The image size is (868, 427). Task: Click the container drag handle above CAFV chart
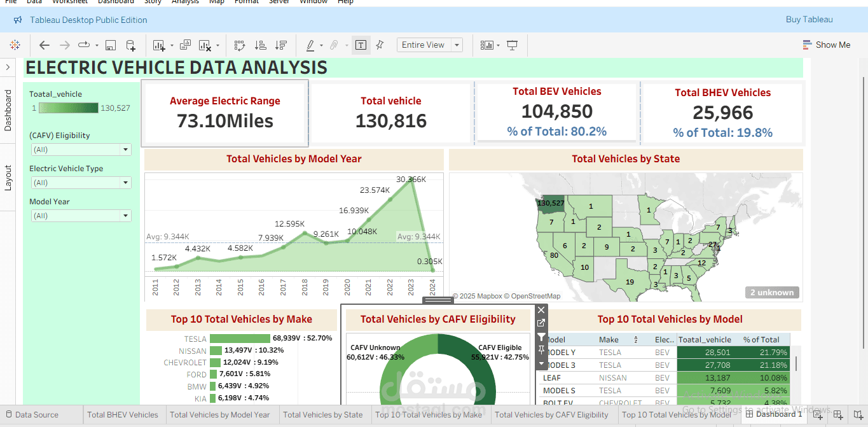[x=438, y=300]
